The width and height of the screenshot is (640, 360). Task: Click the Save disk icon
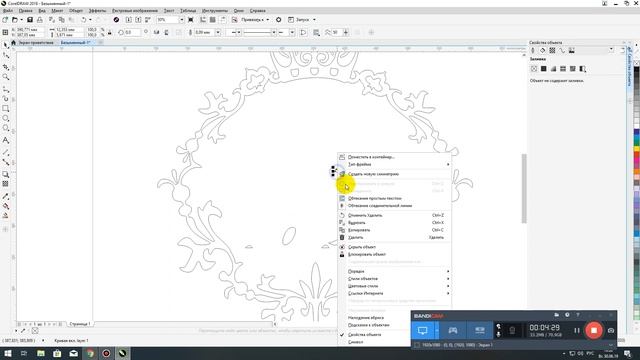tap(30, 20)
